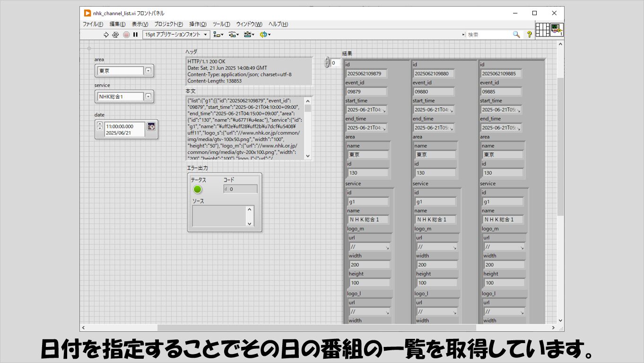
Task: Open the ファイル(F) menu
Action: point(93,24)
